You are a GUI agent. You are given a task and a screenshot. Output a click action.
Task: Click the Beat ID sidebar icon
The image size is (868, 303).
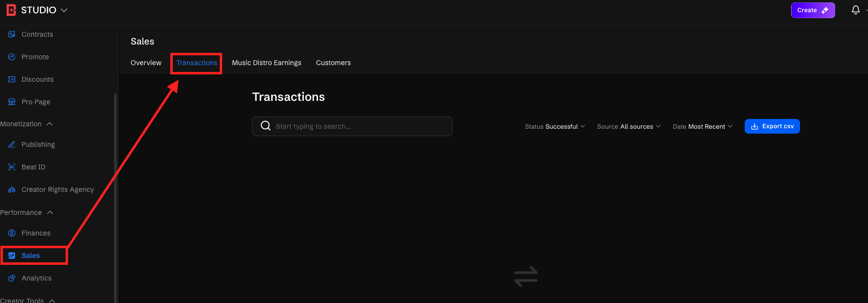[12, 167]
